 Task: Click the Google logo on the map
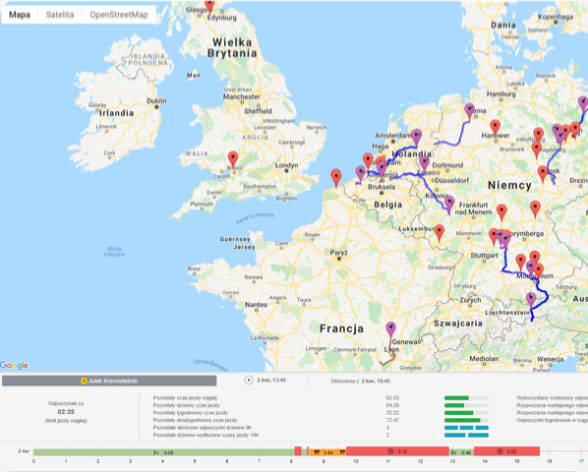(x=14, y=365)
